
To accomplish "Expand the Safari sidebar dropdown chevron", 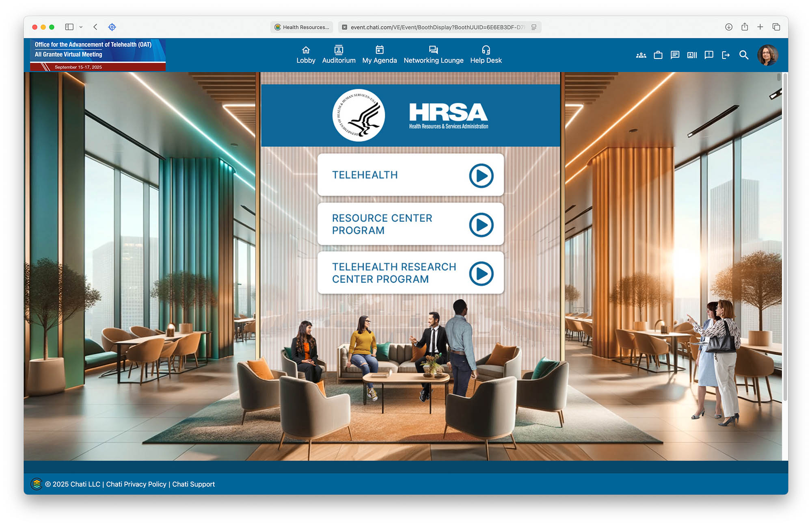I will point(81,27).
